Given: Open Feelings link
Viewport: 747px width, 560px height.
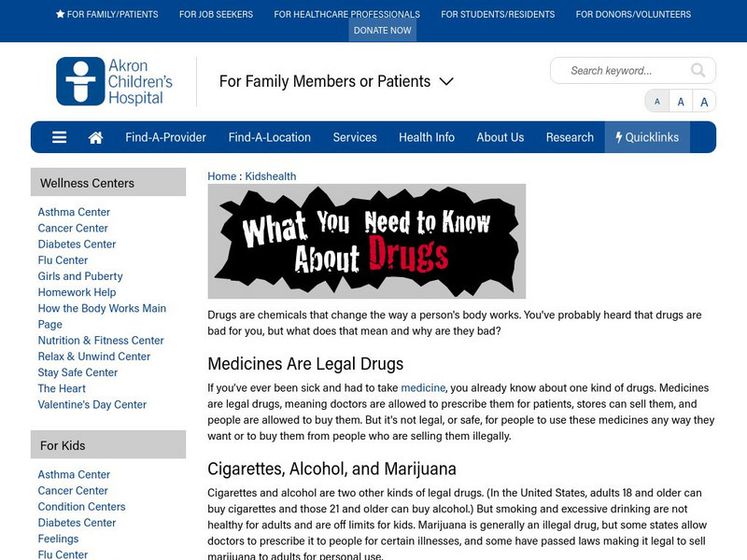Looking at the screenshot, I should (x=58, y=539).
